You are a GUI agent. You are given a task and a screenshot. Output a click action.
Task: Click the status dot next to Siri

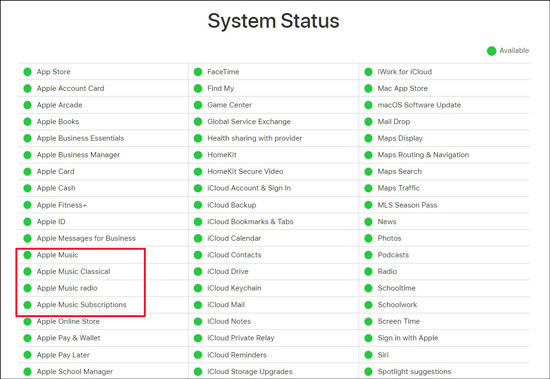point(368,355)
